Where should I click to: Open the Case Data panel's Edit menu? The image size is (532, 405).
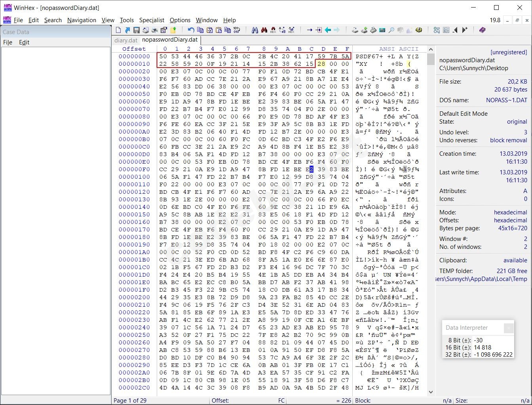pos(24,42)
